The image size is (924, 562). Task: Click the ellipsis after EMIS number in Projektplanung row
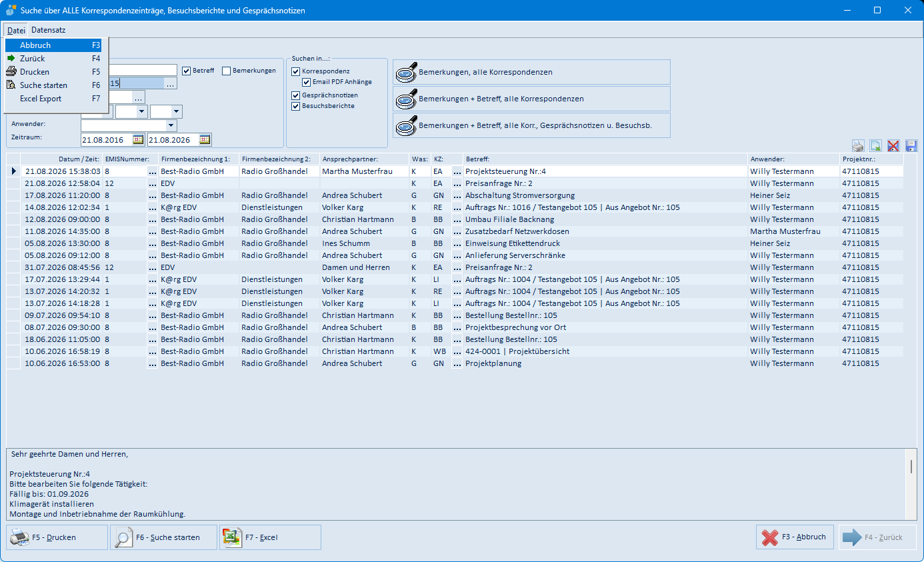point(152,363)
